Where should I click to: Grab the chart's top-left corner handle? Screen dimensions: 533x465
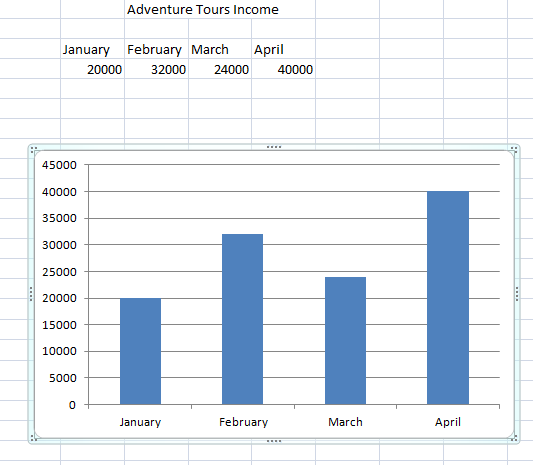33,149
